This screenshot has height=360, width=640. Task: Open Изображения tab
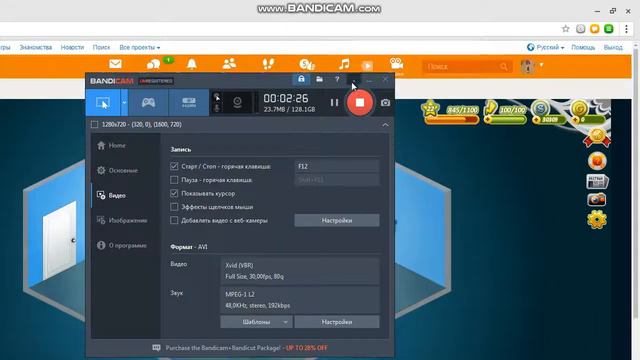(122, 220)
